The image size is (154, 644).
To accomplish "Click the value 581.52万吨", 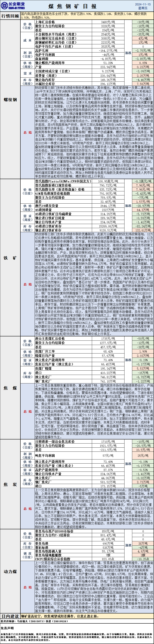I will [x=108, y=482].
